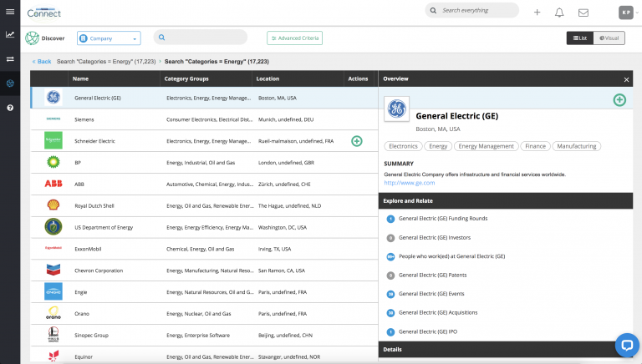
Task: Click the Back link
Action: (42, 61)
